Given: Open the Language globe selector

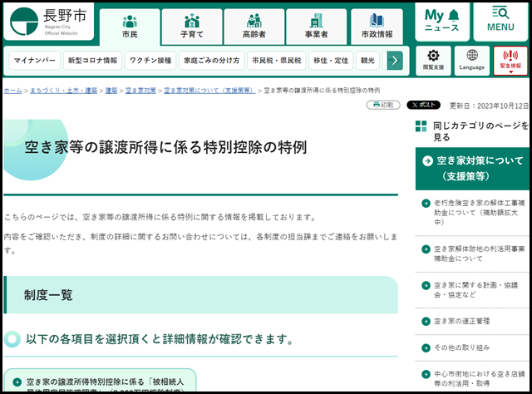Looking at the screenshot, I should coord(472,61).
